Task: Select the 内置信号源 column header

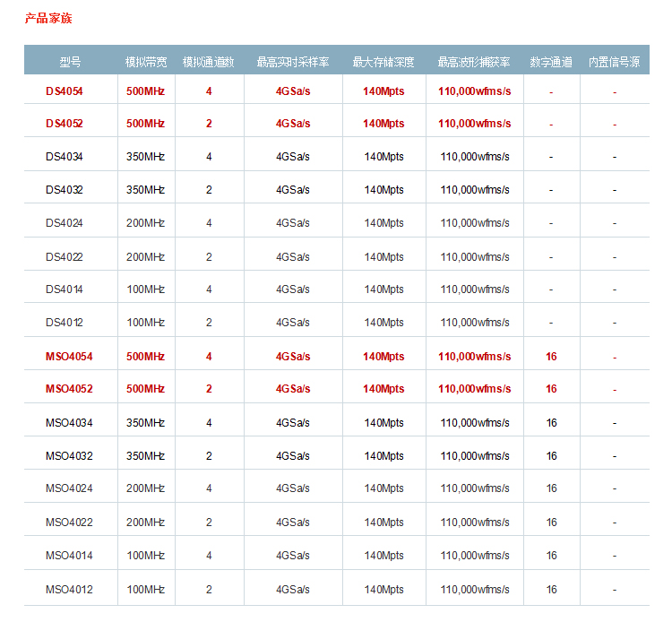Action: point(614,62)
